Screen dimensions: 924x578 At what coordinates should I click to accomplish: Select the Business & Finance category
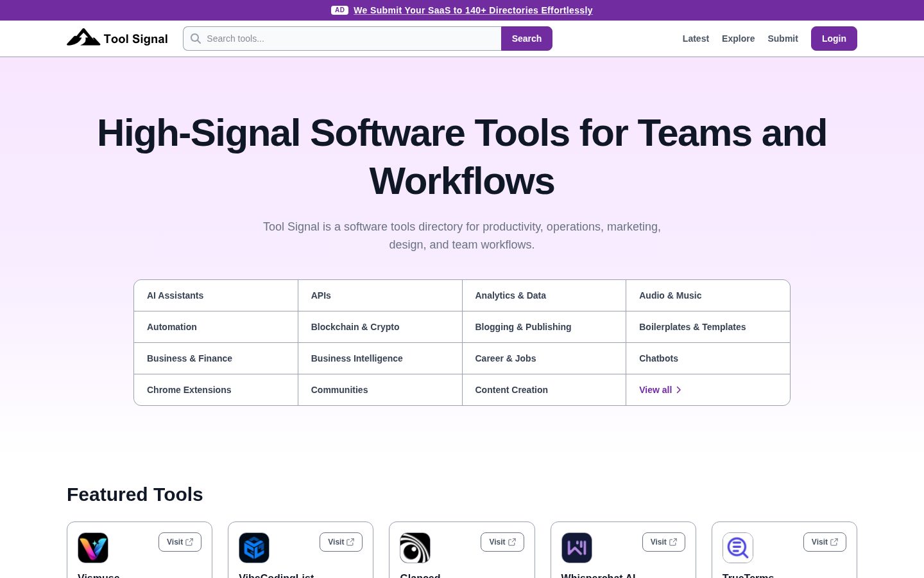pos(216,358)
